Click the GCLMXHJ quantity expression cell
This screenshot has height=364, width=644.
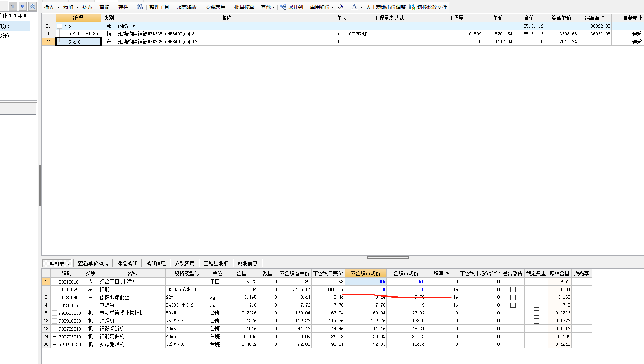click(389, 34)
